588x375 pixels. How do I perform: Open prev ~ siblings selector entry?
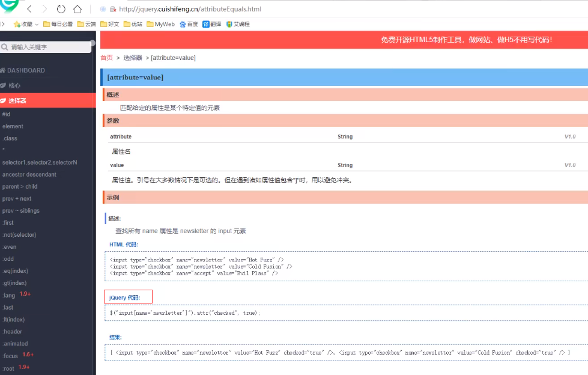[x=21, y=210]
